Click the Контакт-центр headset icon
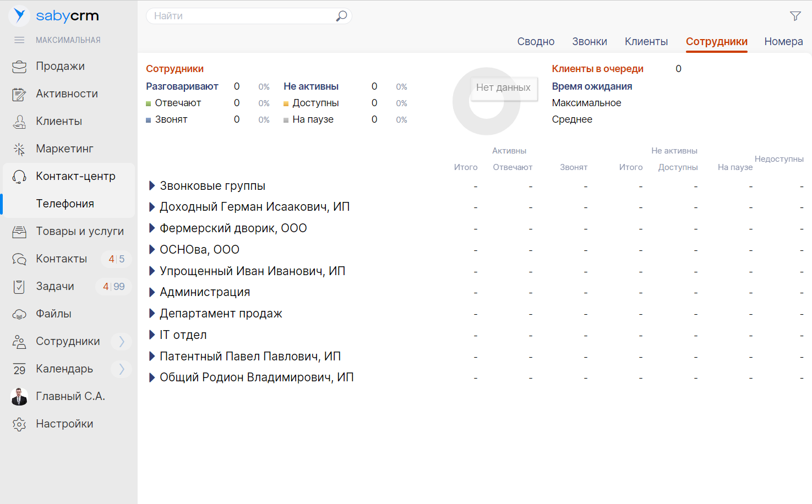 click(x=19, y=176)
